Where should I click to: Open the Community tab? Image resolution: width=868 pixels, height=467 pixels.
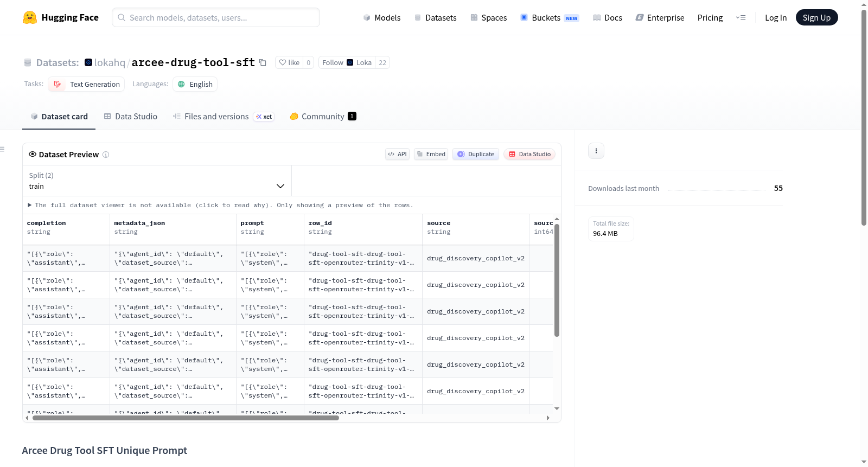(323, 117)
